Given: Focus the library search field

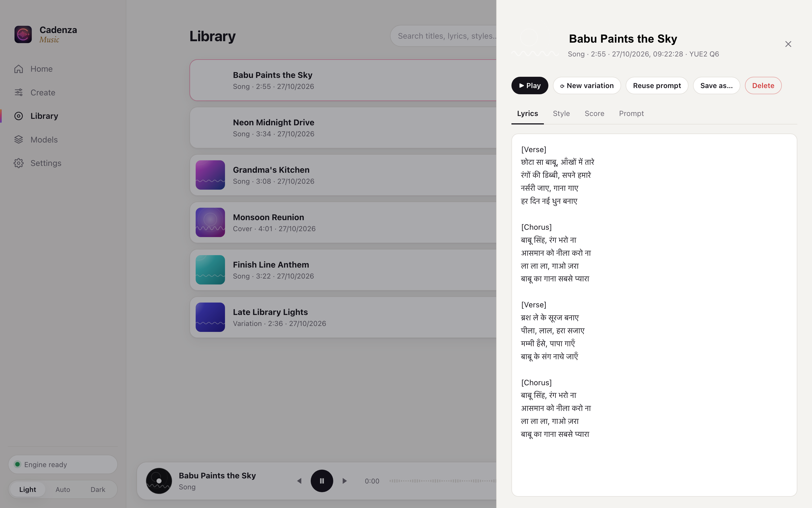Looking at the screenshot, I should click(443, 36).
